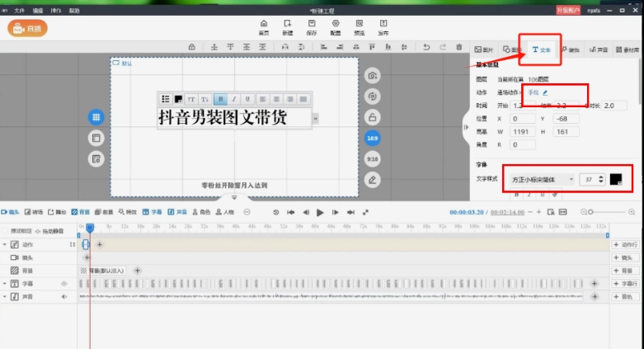This screenshot has height=349, width=644.
Task: Click the 动作行 add button
Action: (x=625, y=245)
